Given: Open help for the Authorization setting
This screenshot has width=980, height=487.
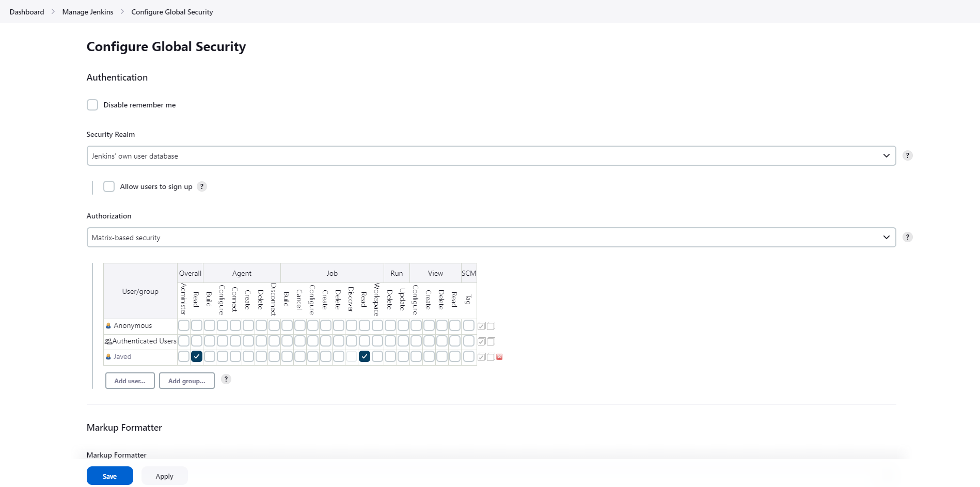Looking at the screenshot, I should coord(907,237).
